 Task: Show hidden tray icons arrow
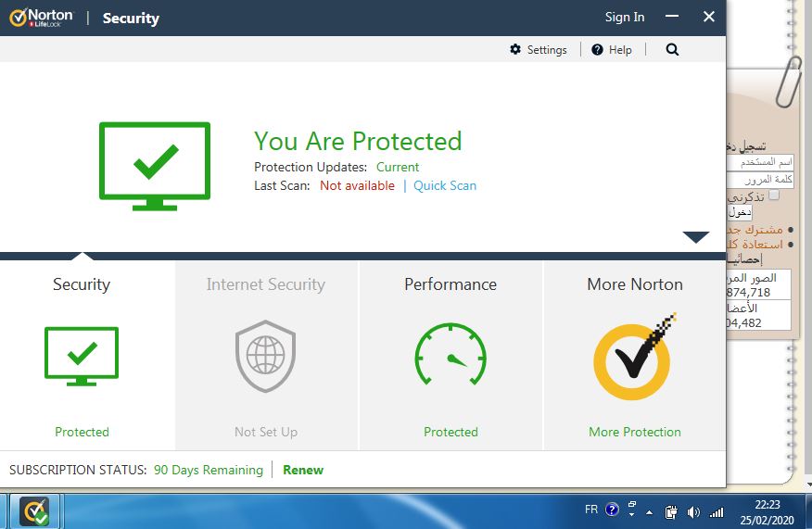coord(650,513)
